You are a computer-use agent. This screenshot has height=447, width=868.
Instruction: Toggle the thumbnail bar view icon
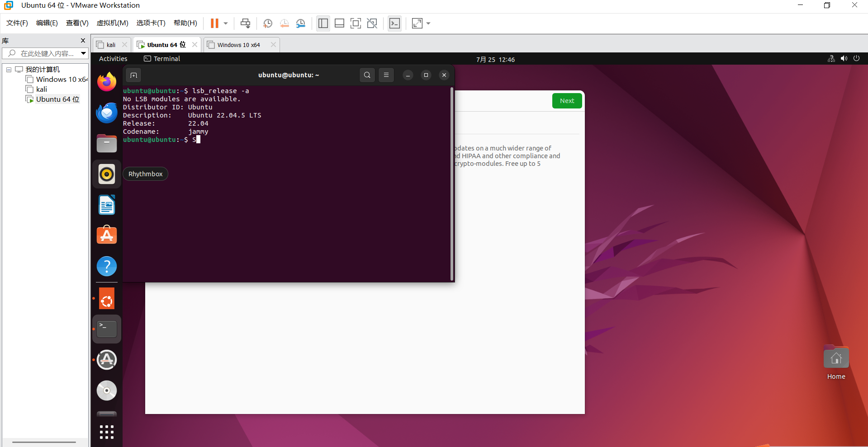[339, 24]
